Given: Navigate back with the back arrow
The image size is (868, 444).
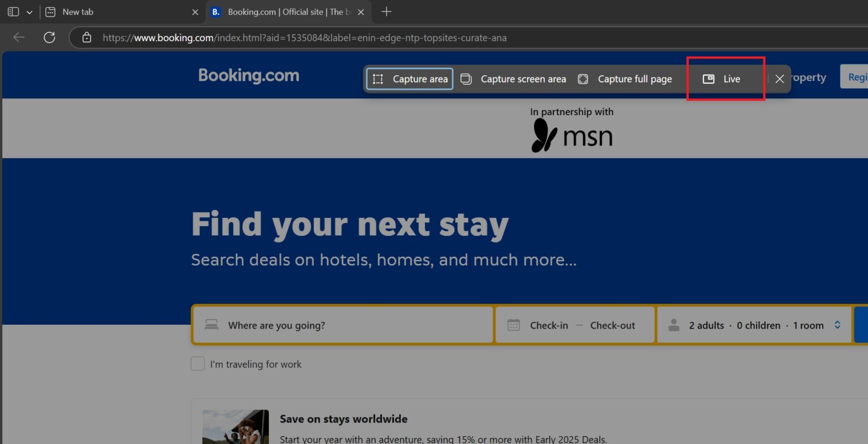Looking at the screenshot, I should click(18, 37).
